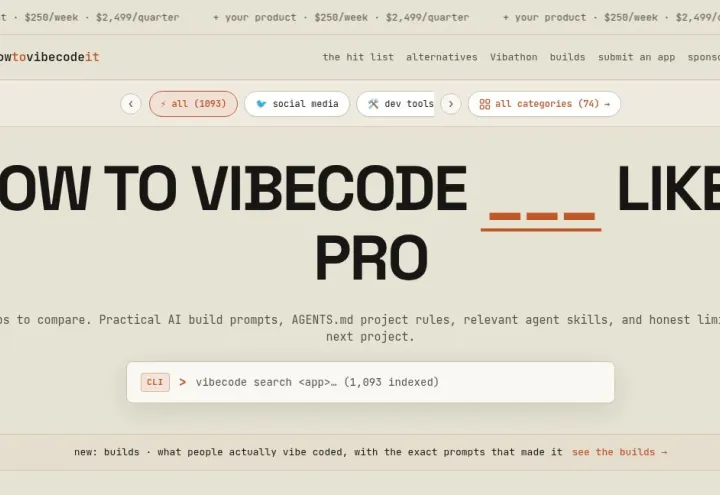This screenshot has width=720, height=495.
Task: Follow the see the builds link
Action: (619, 452)
